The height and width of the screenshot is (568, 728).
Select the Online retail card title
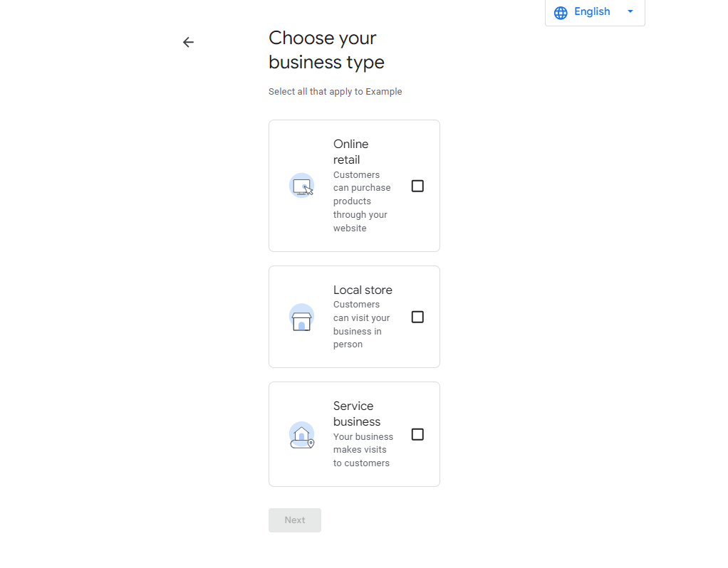[x=351, y=152]
